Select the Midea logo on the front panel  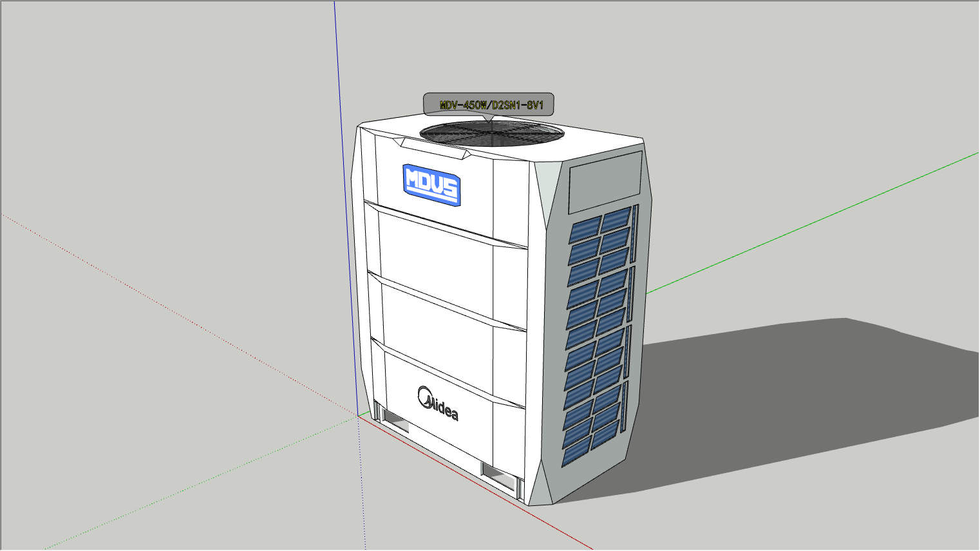tap(438, 404)
